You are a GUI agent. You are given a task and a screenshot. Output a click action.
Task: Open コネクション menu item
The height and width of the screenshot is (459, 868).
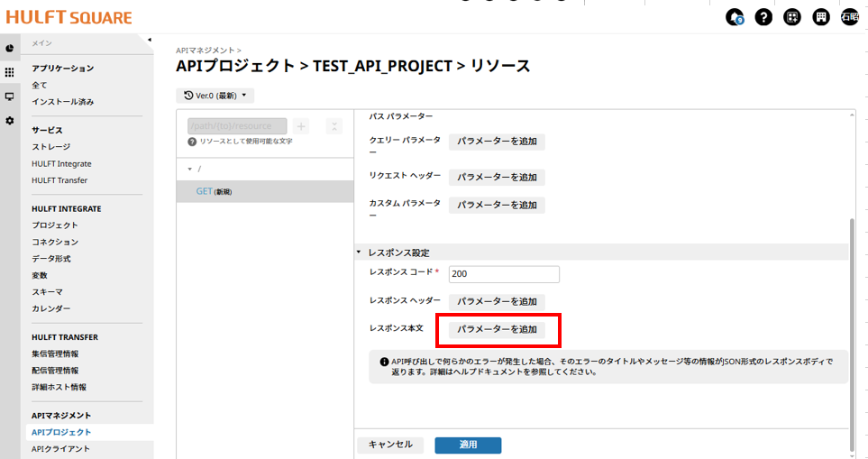55,242
